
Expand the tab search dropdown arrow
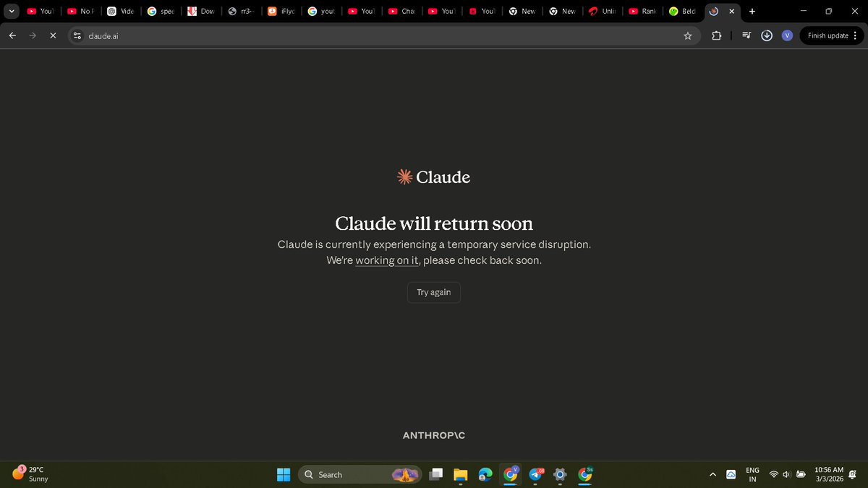pyautogui.click(x=11, y=12)
